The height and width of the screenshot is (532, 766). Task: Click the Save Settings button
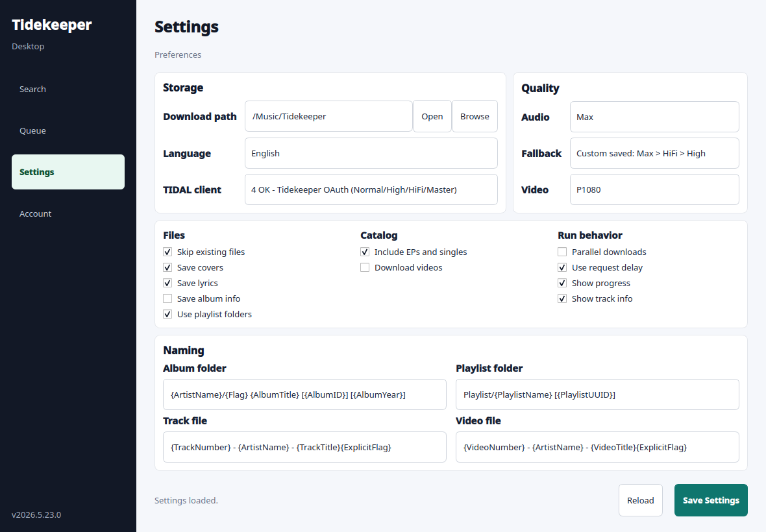(x=711, y=500)
